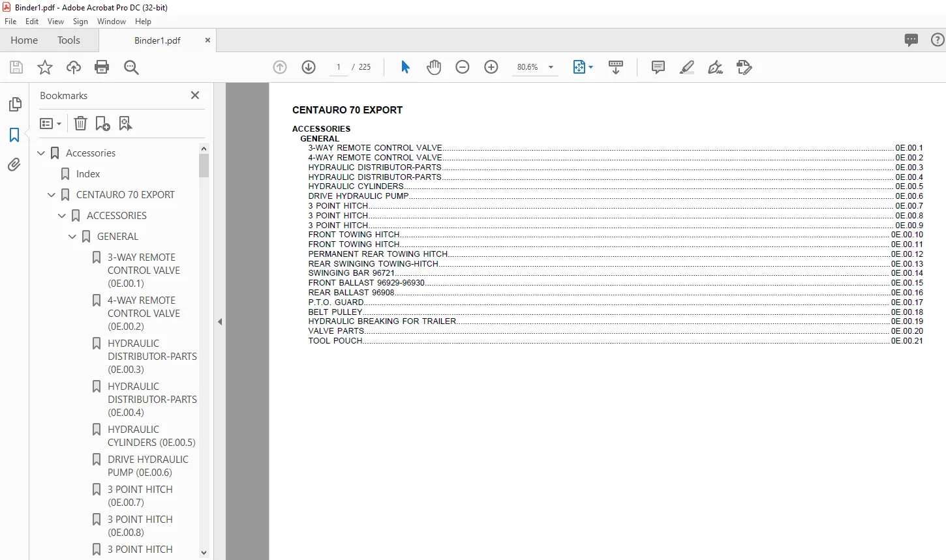This screenshot has width=946, height=560.
Task: Add a sticky note comment
Action: (x=658, y=67)
